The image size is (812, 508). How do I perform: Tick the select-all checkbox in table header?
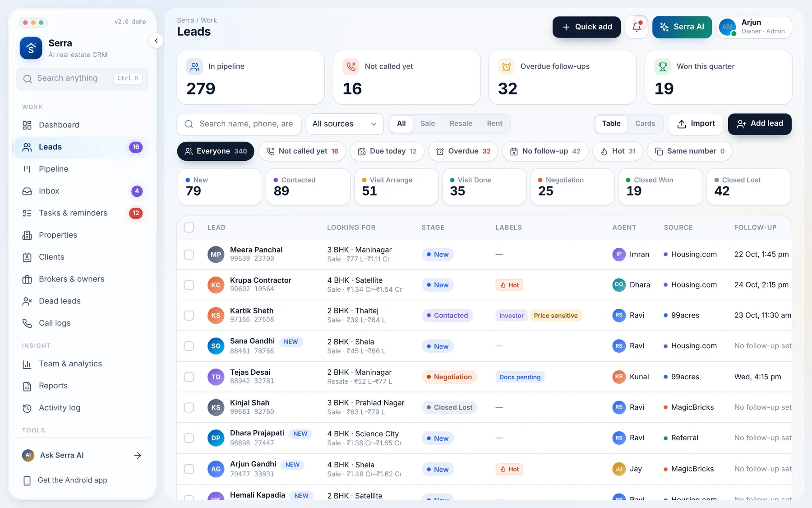tap(189, 228)
